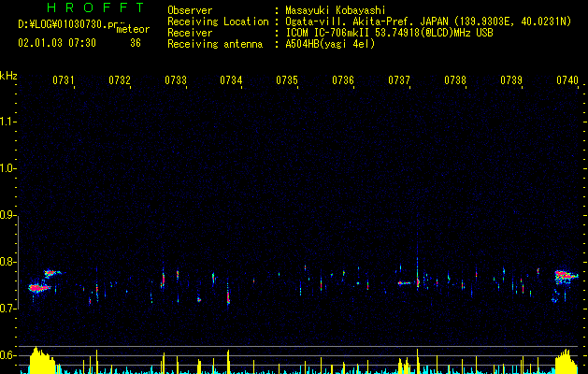Click the 0733 time marker

coord(176,80)
